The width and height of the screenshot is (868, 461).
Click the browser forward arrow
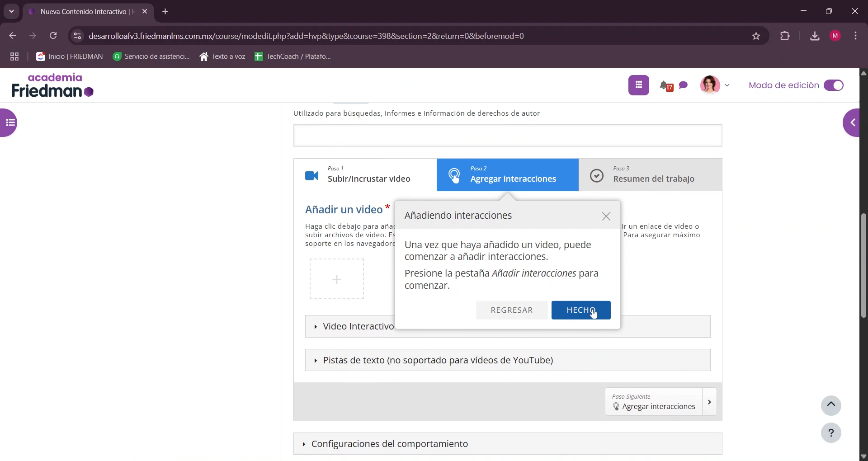click(33, 36)
